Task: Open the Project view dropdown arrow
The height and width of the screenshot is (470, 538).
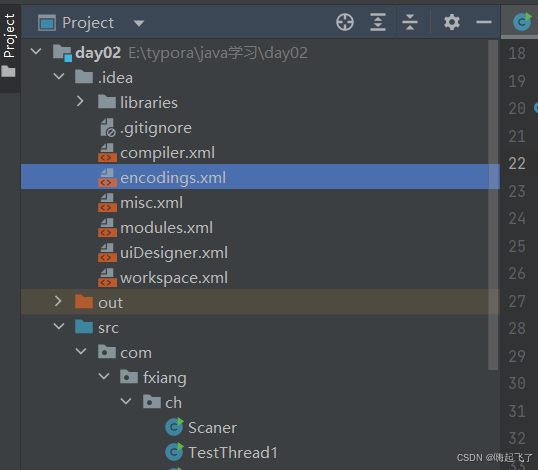Action: [x=139, y=23]
